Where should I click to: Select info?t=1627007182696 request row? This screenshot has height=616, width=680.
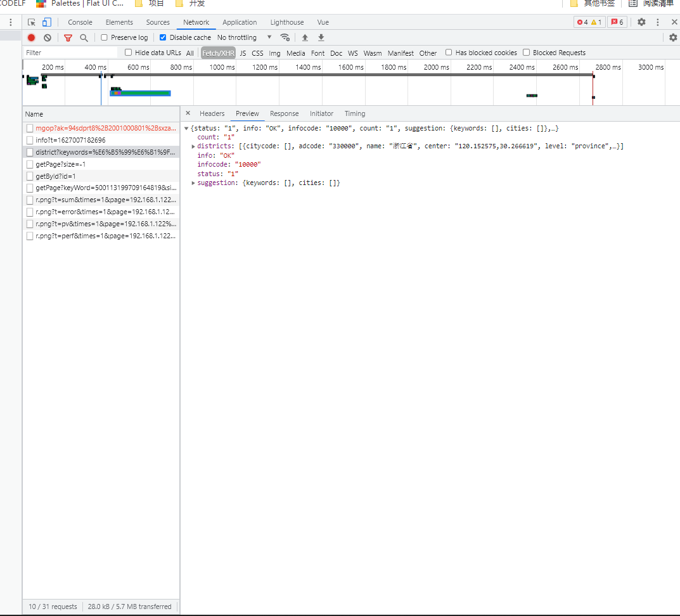[101, 140]
